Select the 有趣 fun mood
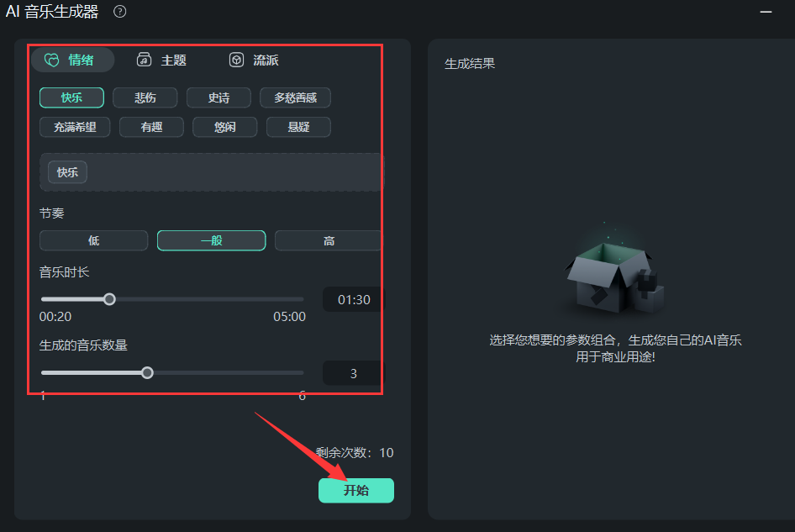Screen dimensions: 795x532 [151, 126]
